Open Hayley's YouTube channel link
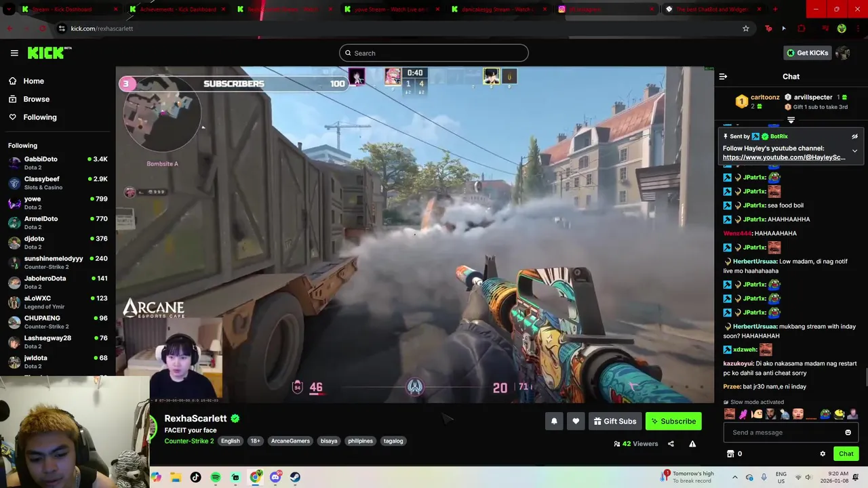868x488 pixels. tap(784, 157)
